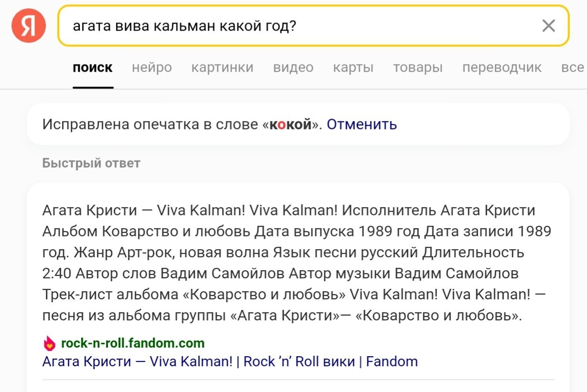Open the rock-n-roll.fandom.com domain link
Viewport: 587px width, 392px height.
tap(133, 343)
